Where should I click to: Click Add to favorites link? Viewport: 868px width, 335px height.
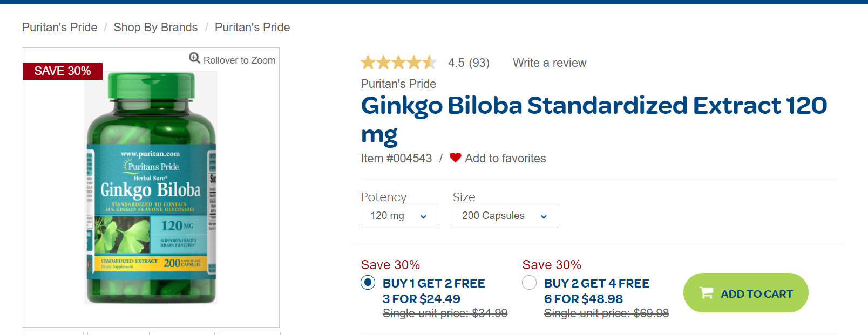point(505,159)
